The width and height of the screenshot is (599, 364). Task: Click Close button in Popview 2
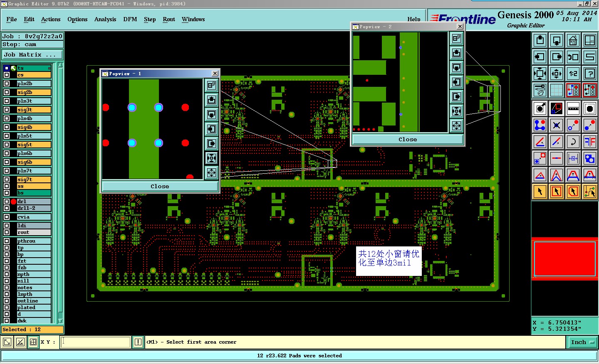coord(408,139)
